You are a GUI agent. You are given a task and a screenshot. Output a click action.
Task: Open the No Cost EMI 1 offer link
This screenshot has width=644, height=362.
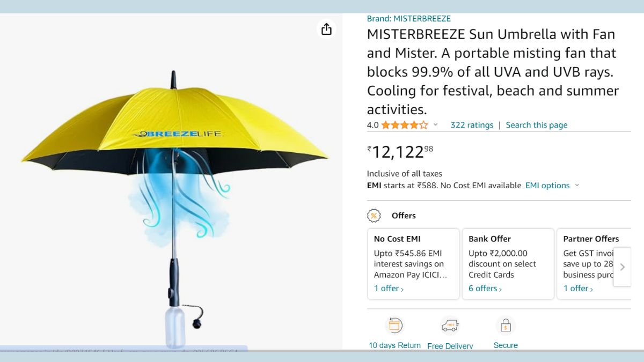coord(389,289)
